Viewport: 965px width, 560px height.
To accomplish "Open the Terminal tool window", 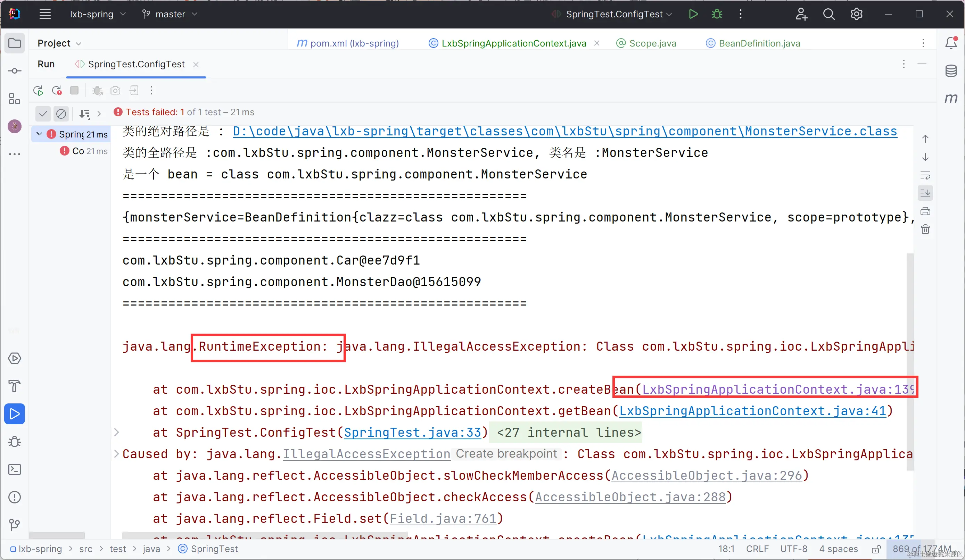I will pyautogui.click(x=15, y=469).
